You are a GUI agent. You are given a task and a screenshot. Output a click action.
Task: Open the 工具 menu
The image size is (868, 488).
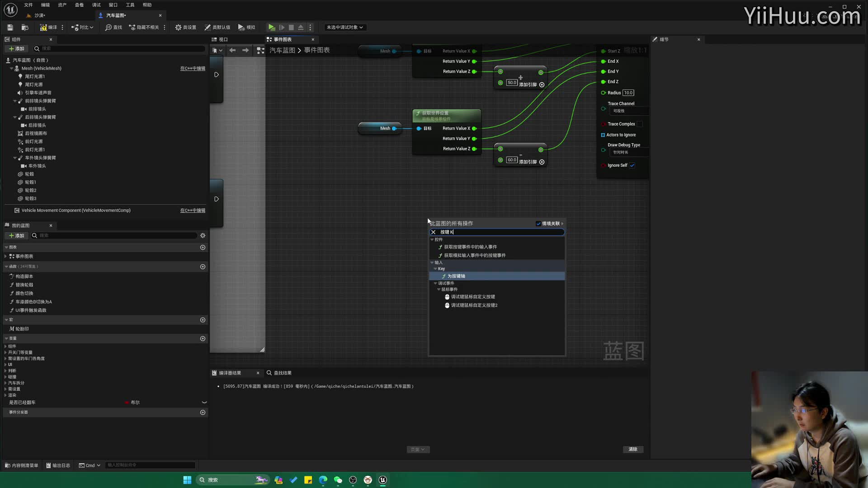[130, 5]
